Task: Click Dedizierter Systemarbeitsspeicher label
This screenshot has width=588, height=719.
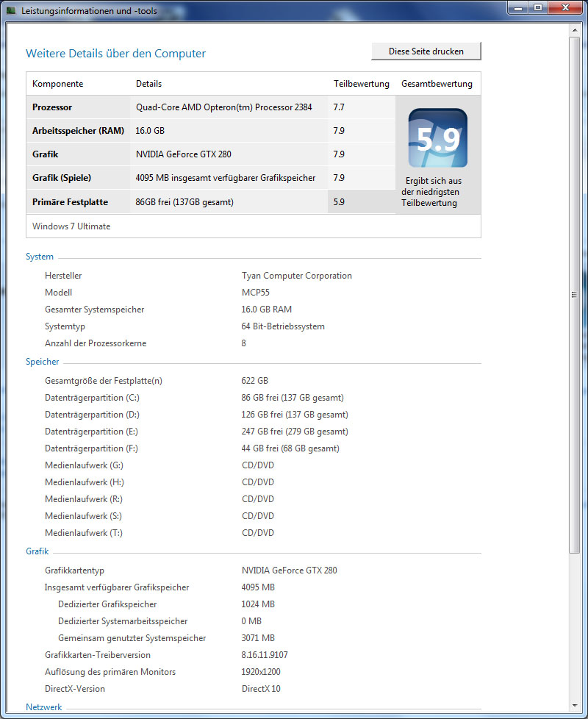Action: (123, 621)
